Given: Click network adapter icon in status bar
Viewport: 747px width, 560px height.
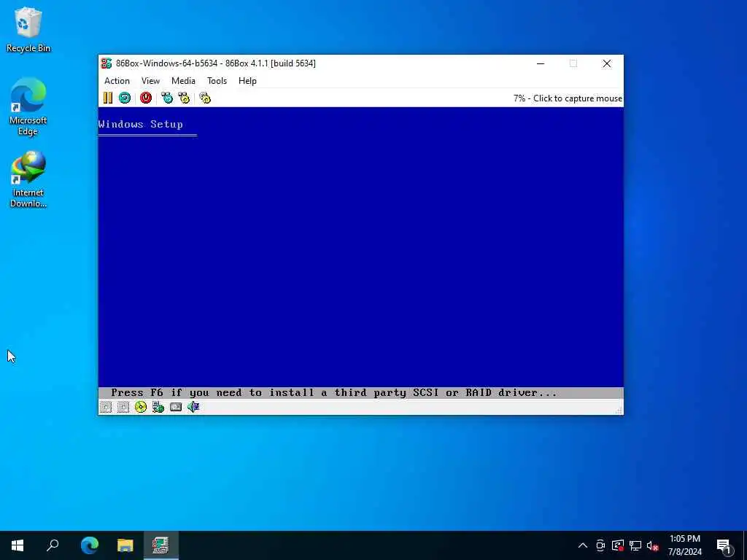Looking at the screenshot, I should click(x=158, y=407).
